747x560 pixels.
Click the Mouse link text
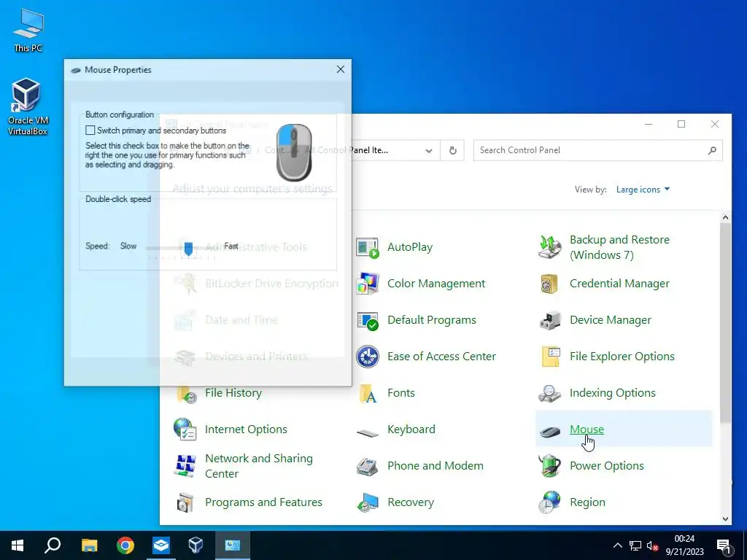(587, 429)
